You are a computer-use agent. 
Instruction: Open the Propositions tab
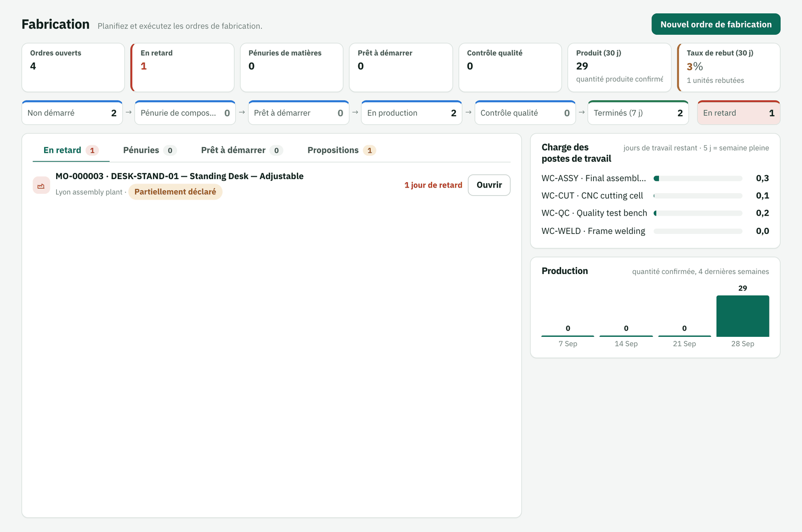[x=341, y=150]
